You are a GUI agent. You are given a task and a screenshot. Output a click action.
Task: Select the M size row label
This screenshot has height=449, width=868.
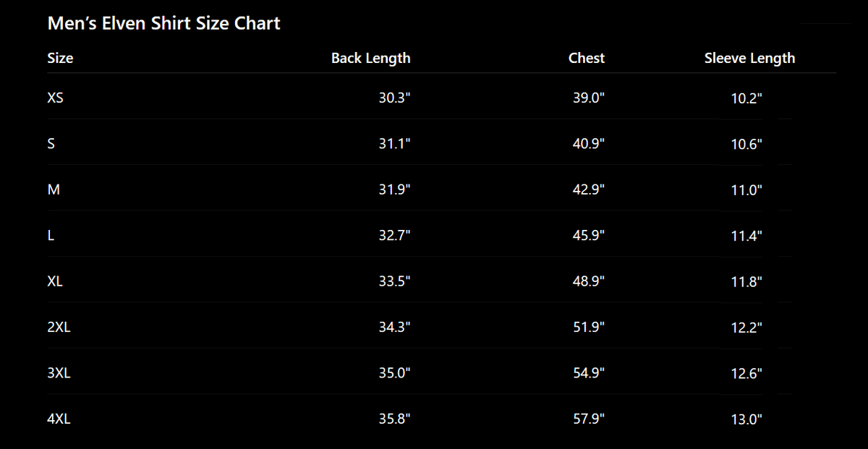point(52,189)
